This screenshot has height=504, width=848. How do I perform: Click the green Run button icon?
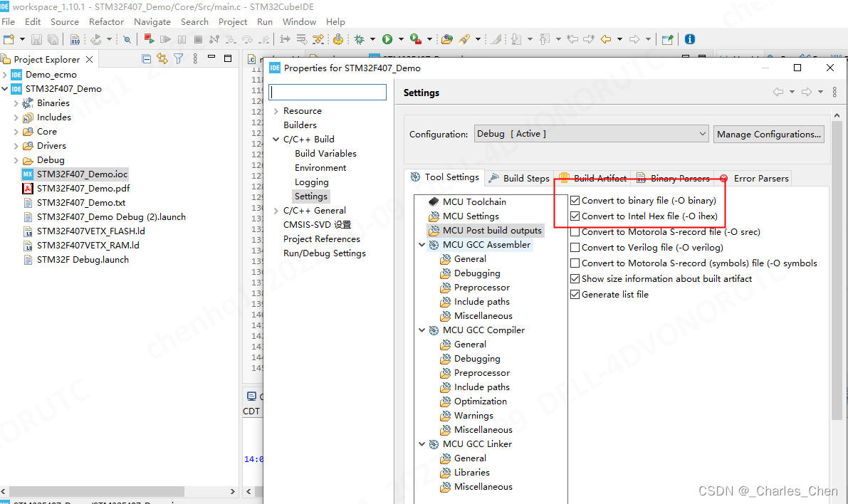[387, 39]
